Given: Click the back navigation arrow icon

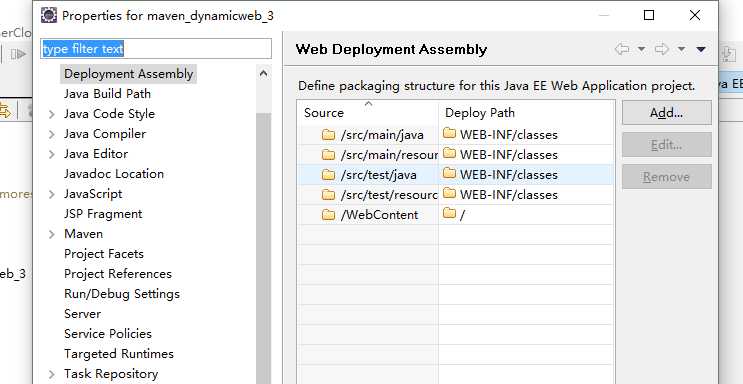Looking at the screenshot, I should click(x=622, y=49).
